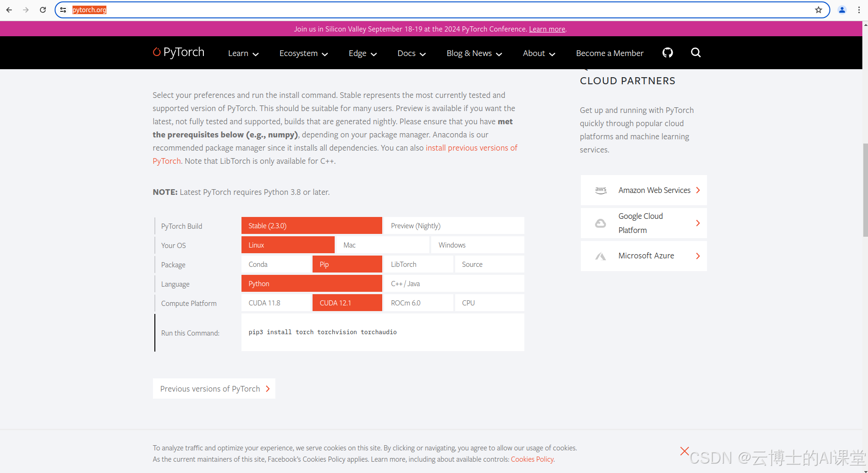The width and height of the screenshot is (868, 473).
Task: Click the page vertical scrollbar
Action: [x=865, y=190]
